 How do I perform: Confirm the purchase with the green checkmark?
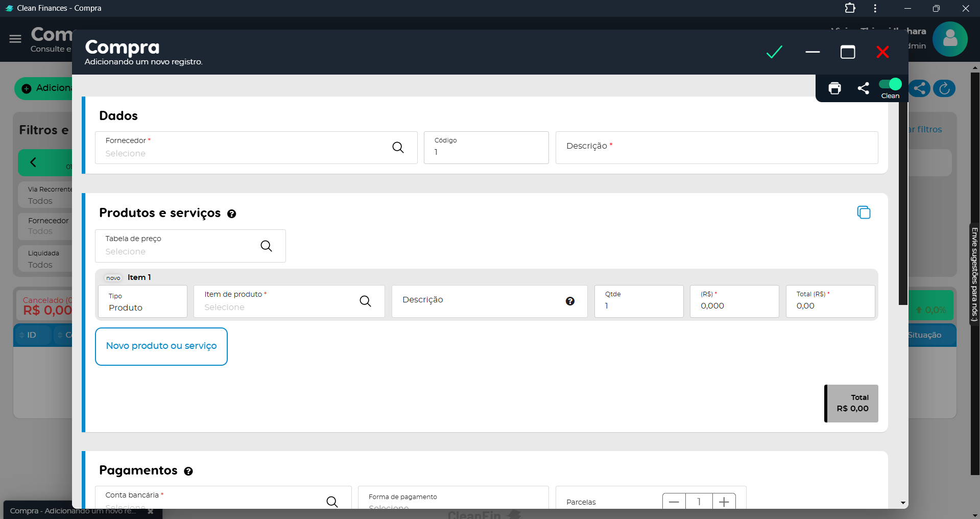click(x=774, y=52)
